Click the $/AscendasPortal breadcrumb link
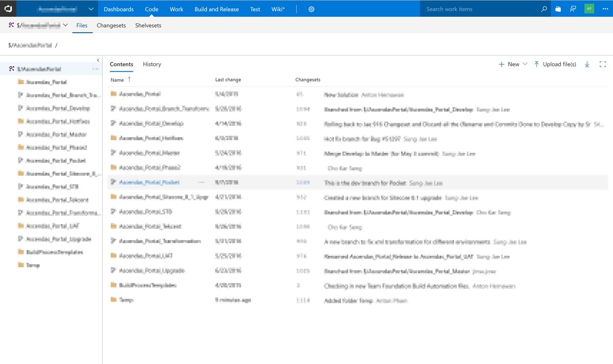 30,45
